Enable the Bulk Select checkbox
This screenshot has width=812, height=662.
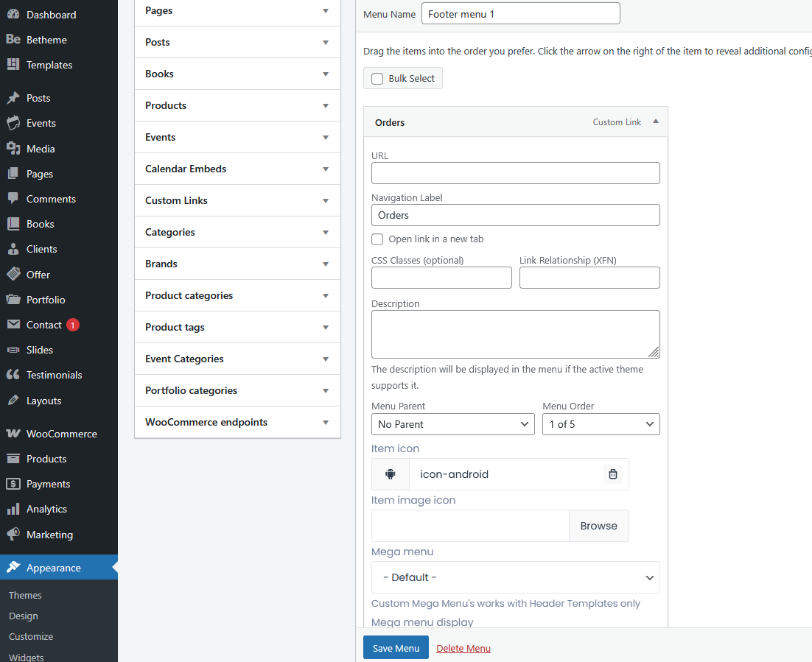tap(377, 79)
